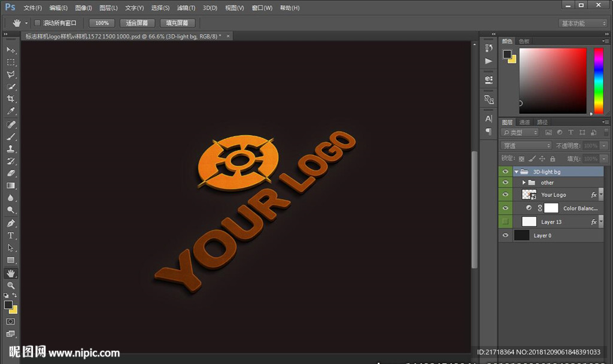Select the Move tool
Viewport: 613px width, 364px height.
(x=11, y=50)
